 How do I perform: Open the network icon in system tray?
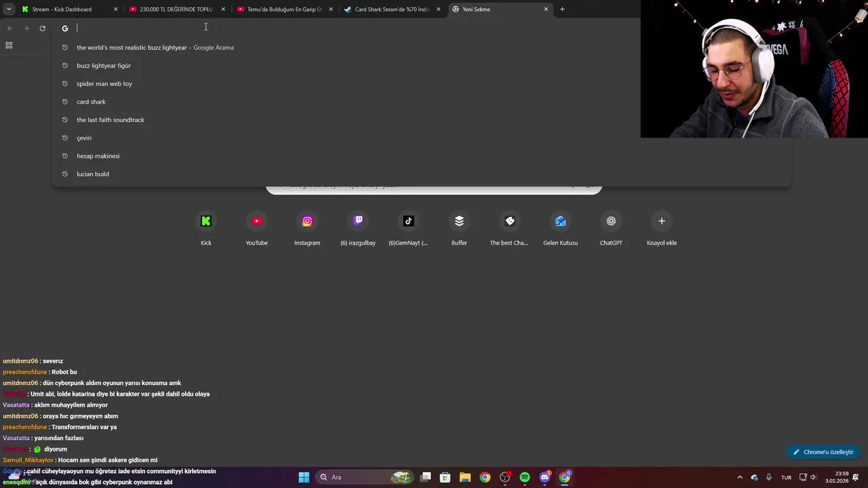point(803,477)
